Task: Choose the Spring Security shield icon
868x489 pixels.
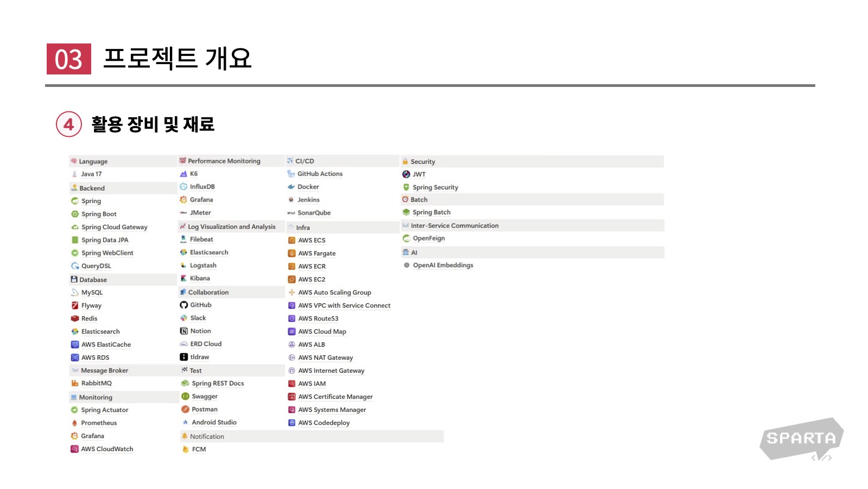Action: pos(406,187)
